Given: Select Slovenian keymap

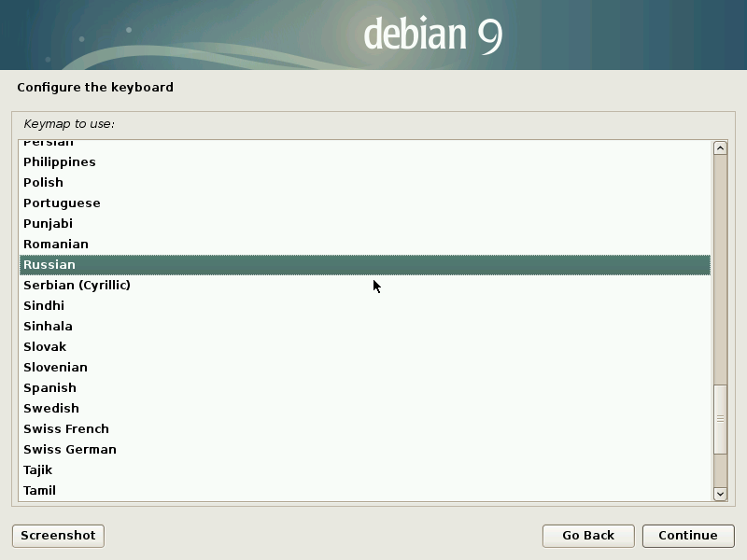Looking at the screenshot, I should pyautogui.click(x=365, y=367).
